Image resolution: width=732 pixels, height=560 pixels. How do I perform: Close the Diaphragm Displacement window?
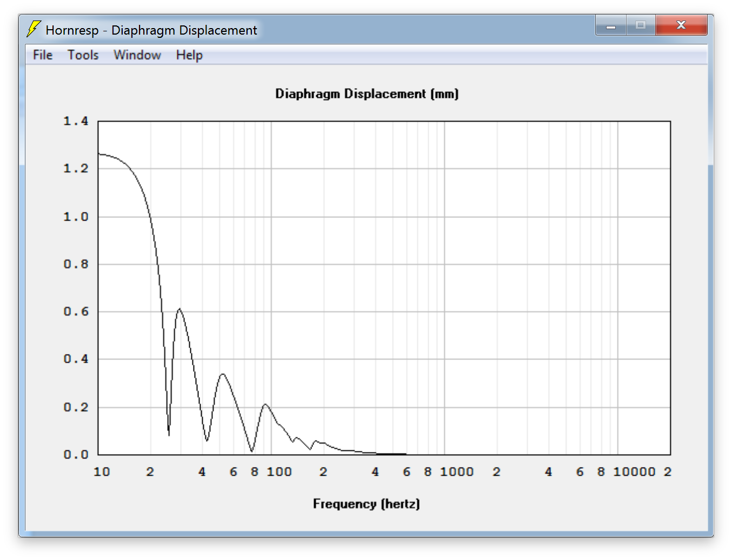pos(681,25)
